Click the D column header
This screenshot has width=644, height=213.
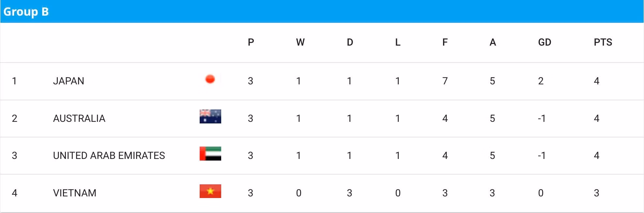(x=350, y=42)
